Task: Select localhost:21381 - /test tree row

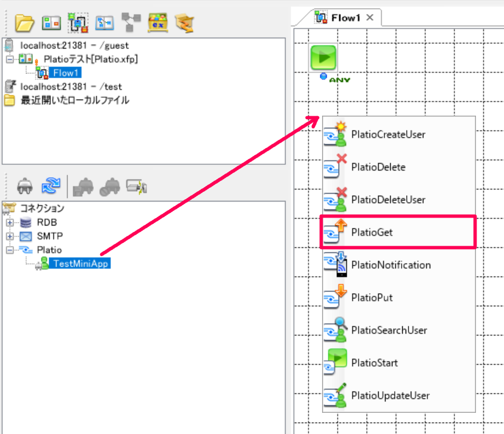Action: coord(71,87)
